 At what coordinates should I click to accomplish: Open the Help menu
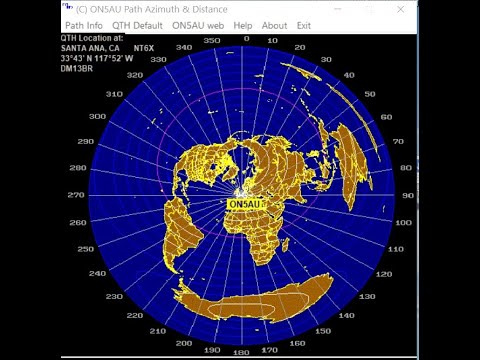point(243,26)
